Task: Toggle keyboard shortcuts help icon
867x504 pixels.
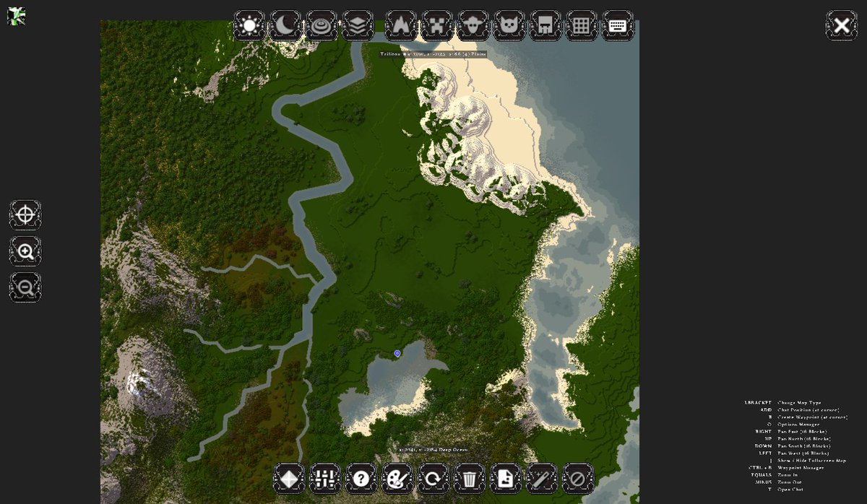Action: (x=618, y=25)
